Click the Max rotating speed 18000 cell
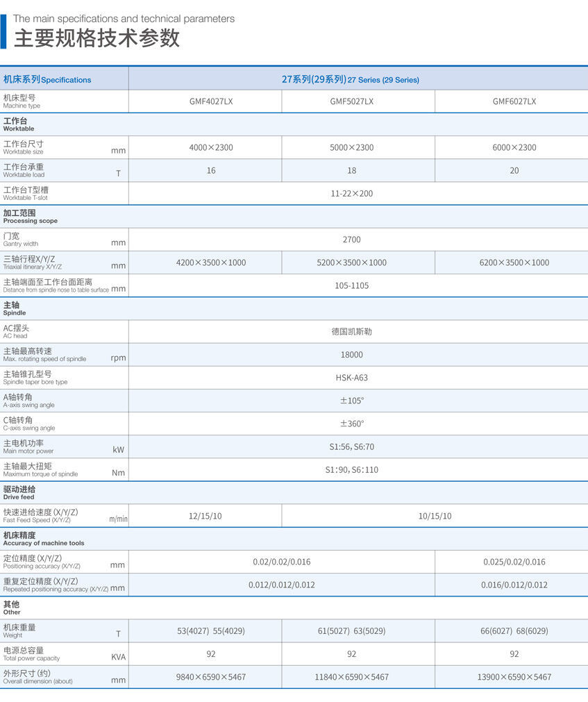The height and width of the screenshot is (702, 588). pos(351,354)
